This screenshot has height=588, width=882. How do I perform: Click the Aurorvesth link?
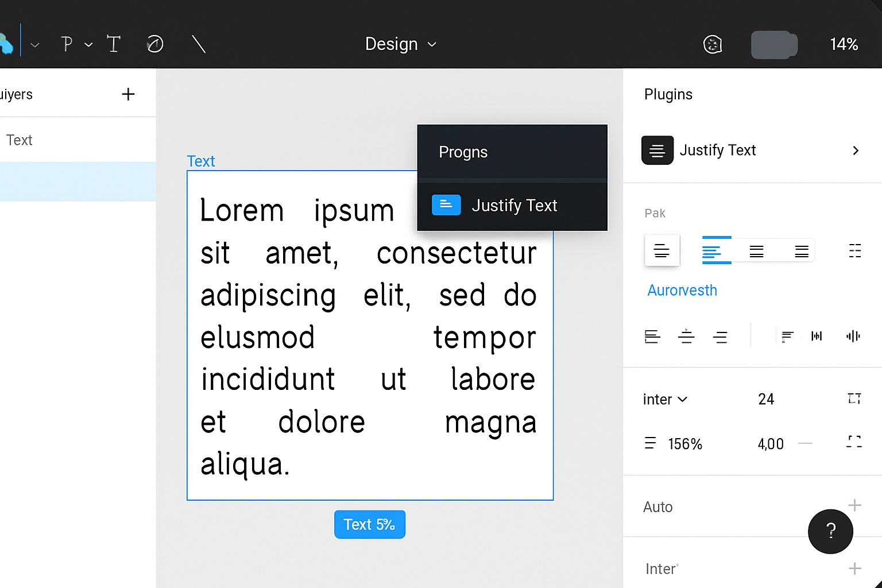pyautogui.click(x=682, y=290)
